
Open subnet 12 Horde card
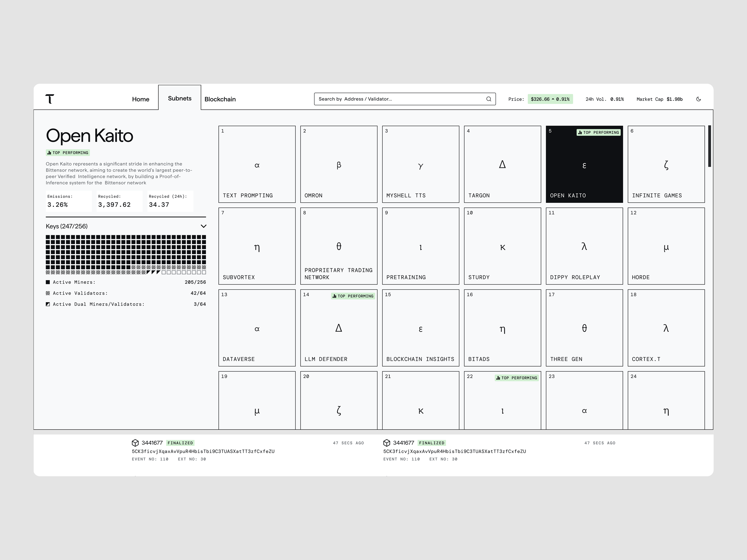point(666,246)
